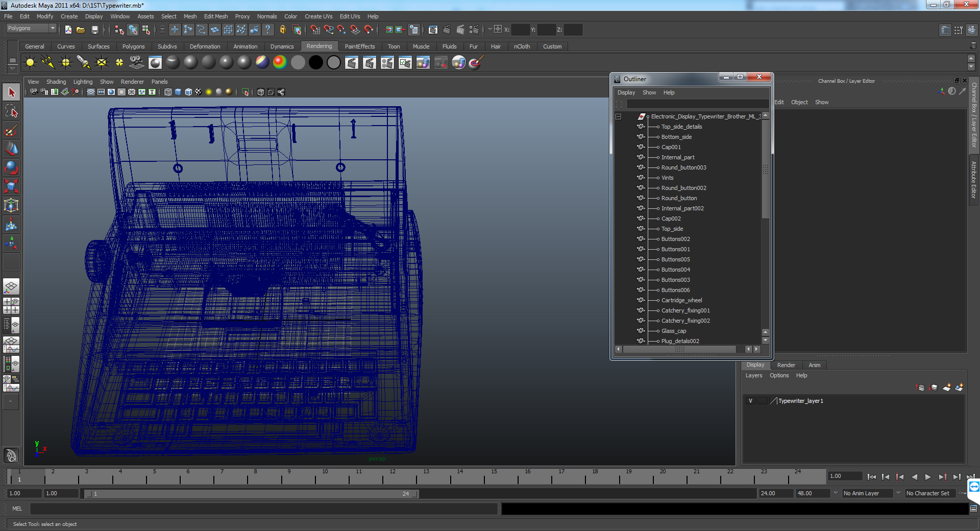This screenshot has width=980, height=531.
Task: Open the No Character Set dropdown
Action: pos(898,493)
